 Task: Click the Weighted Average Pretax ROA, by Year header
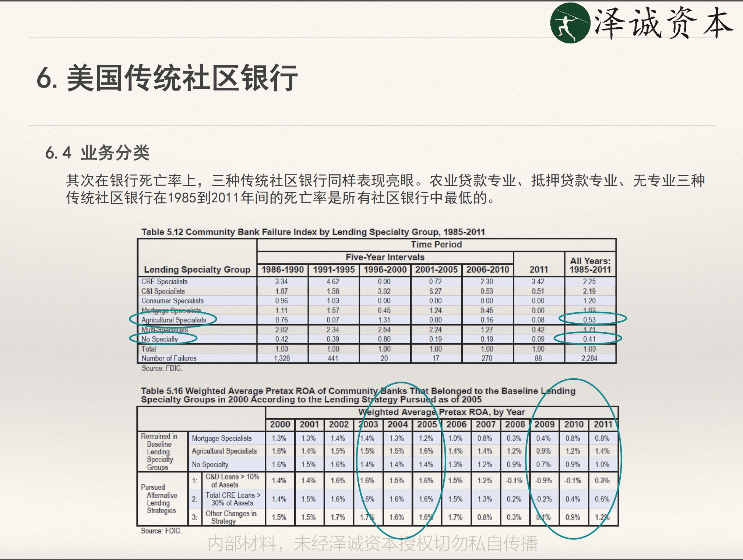tap(442, 412)
